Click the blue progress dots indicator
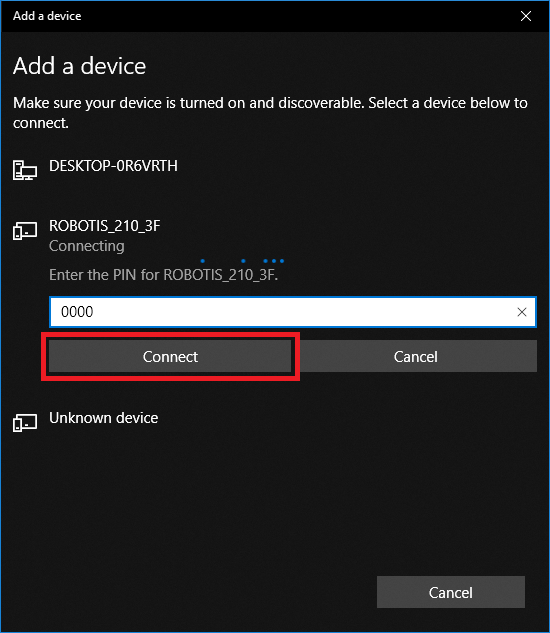 click(x=242, y=261)
